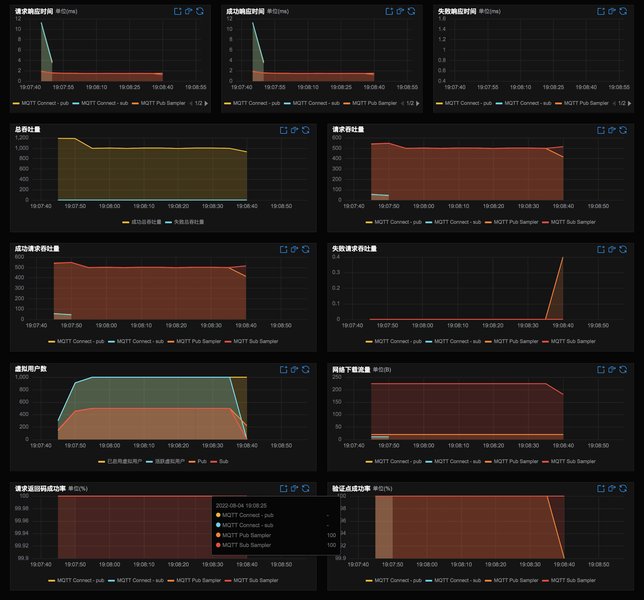Image resolution: width=644 pixels, height=600 pixels.
Task: Click the 网络下载流量 panel title
Action: click(x=351, y=370)
